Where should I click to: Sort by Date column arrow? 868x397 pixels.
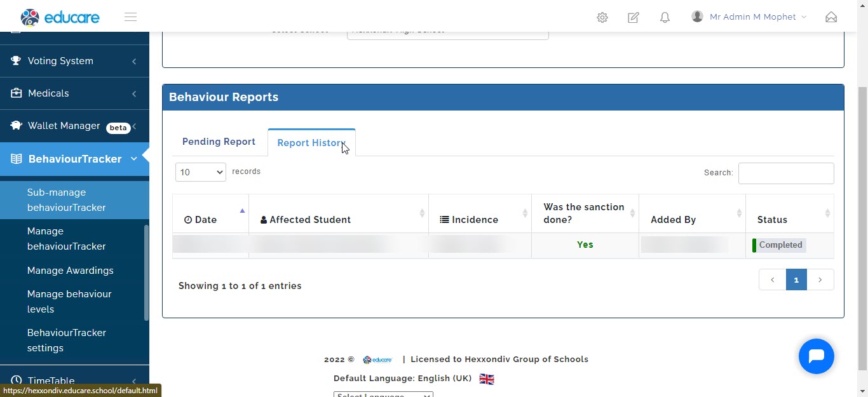coord(242,211)
